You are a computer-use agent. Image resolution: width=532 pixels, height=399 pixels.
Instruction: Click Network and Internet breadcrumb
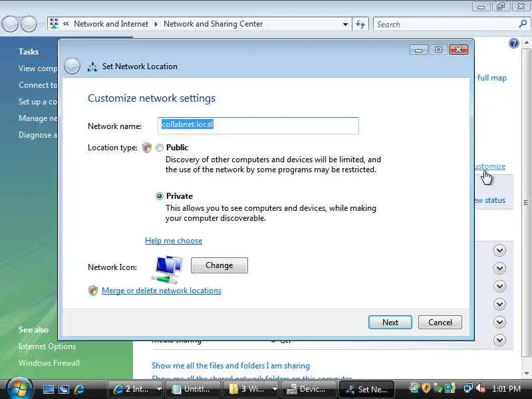click(111, 24)
